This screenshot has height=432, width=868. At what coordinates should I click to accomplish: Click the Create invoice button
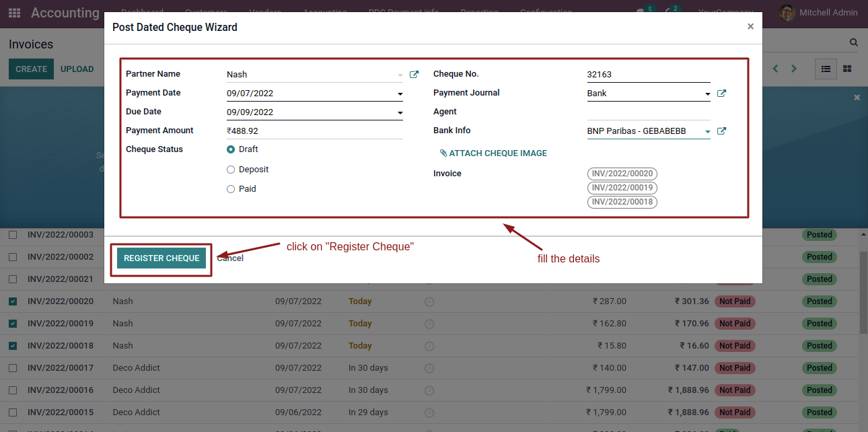click(31, 69)
